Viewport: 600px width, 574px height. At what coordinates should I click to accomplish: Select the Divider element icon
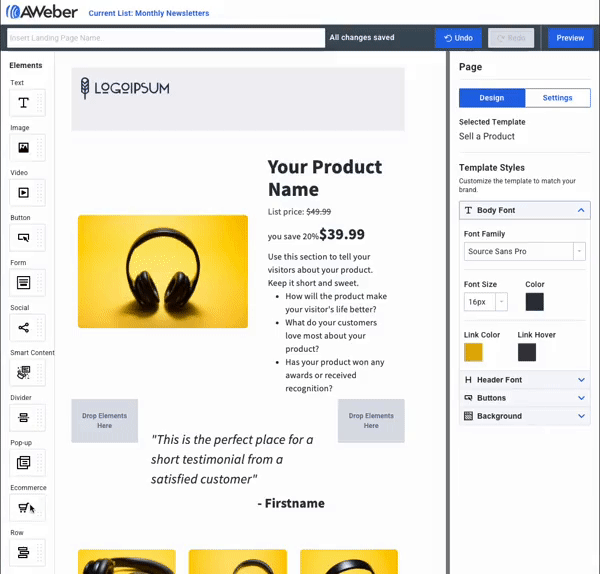click(x=24, y=417)
